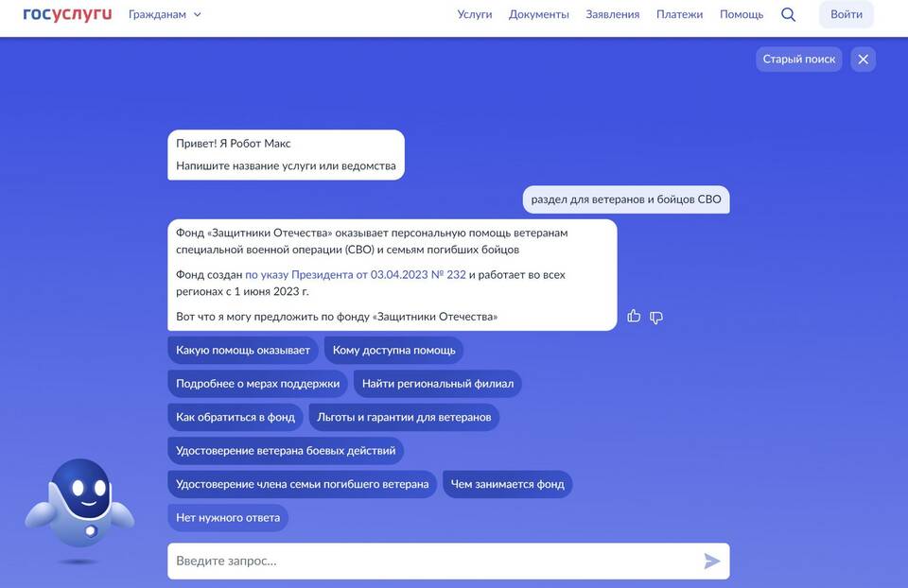Click the Войти login button

tap(846, 14)
